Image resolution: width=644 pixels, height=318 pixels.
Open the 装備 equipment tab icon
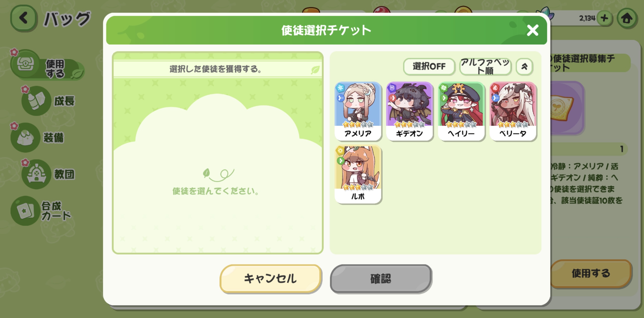(25, 137)
